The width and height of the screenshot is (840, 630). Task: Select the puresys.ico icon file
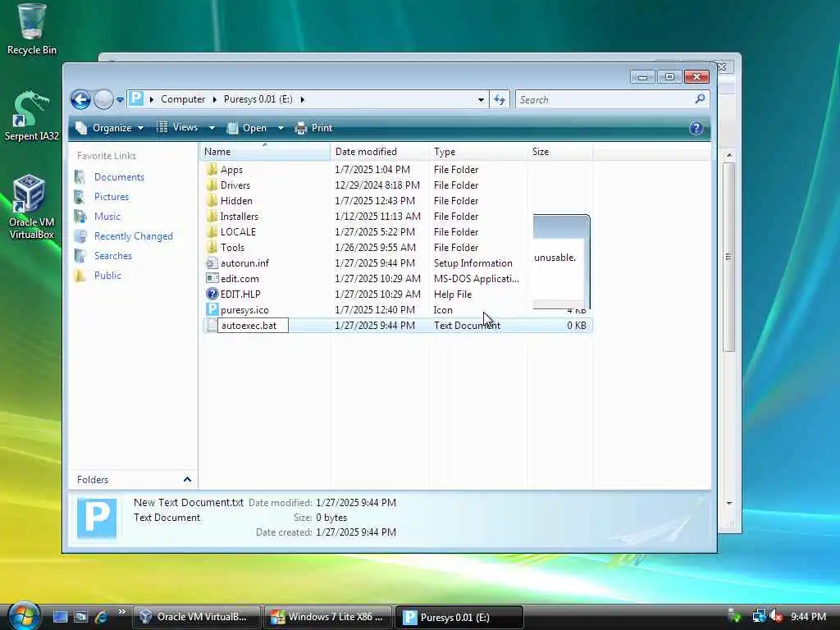point(212,309)
